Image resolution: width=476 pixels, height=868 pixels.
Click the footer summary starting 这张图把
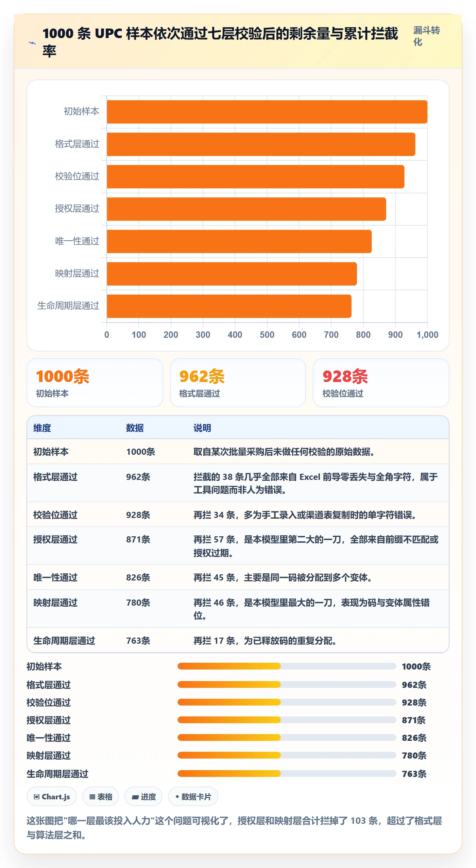pos(234,828)
